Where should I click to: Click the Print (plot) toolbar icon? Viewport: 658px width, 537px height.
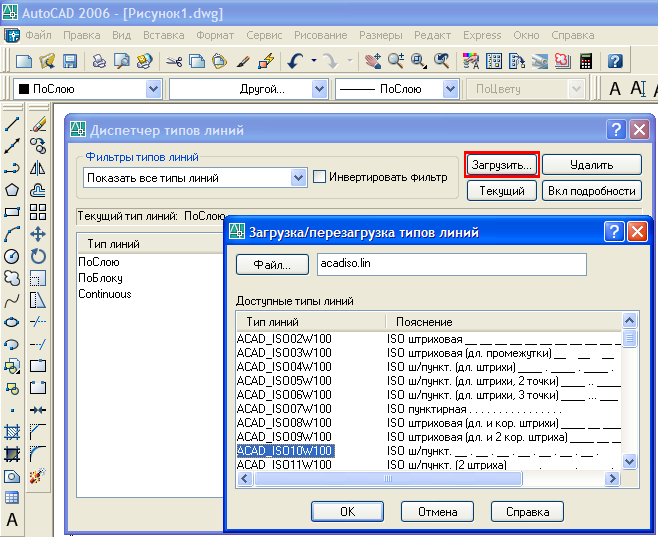(99, 61)
